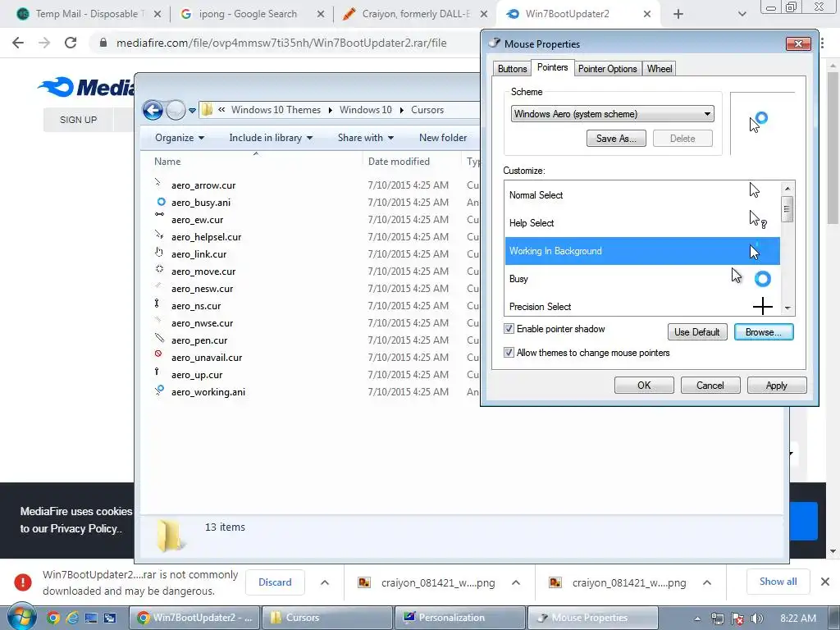Click the aero_working.ani file icon
The height and width of the screenshot is (630, 840).
point(160,390)
